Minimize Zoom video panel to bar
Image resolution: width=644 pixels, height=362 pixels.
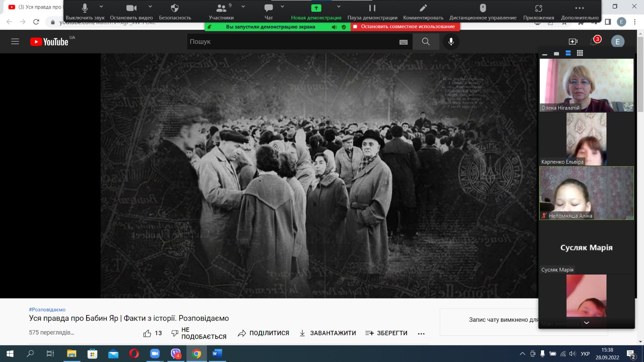tap(545, 53)
